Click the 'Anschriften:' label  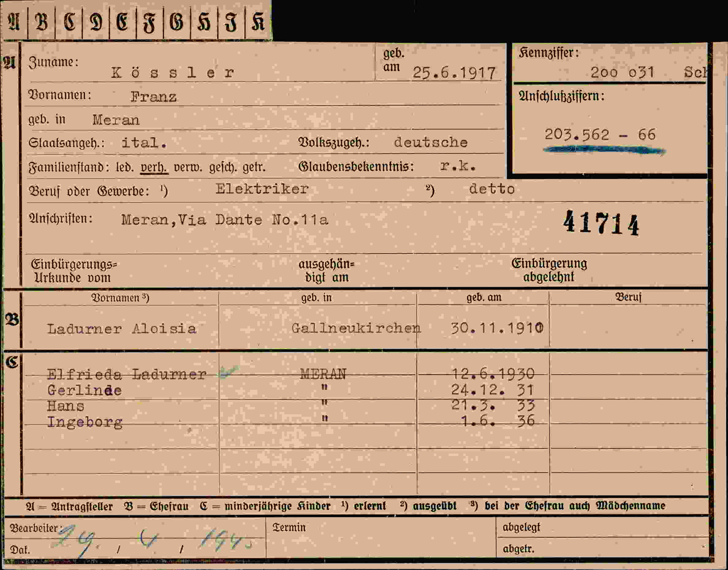click(x=60, y=218)
